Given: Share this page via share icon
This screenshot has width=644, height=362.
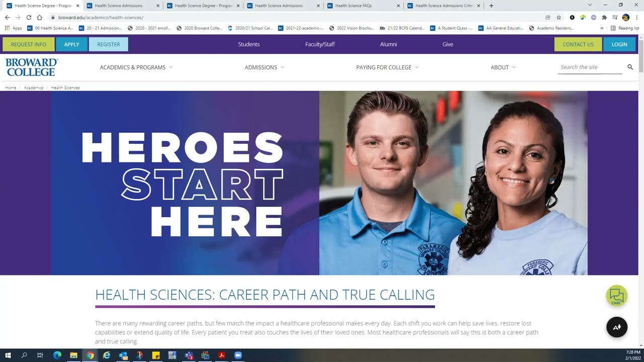Looking at the screenshot, I should tap(548, 17).
